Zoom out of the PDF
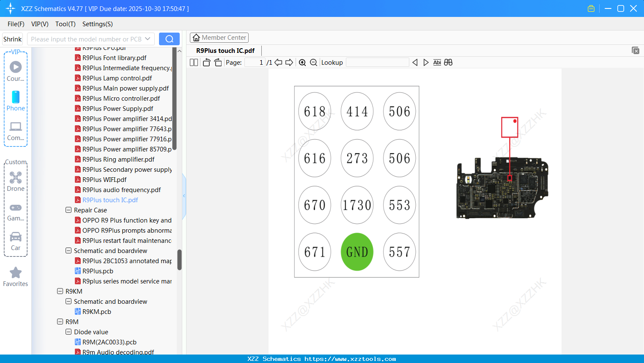Image resolution: width=644 pixels, height=363 pixels. 313,63
